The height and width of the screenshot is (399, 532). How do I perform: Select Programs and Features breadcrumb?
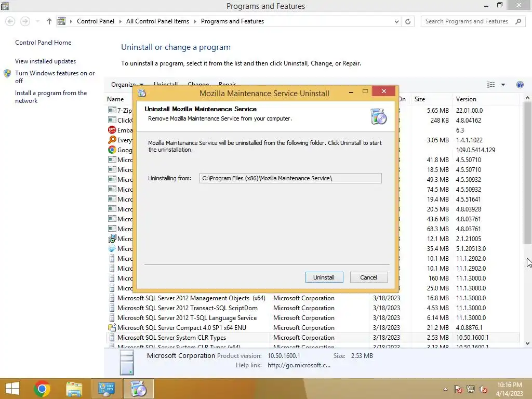tap(232, 21)
